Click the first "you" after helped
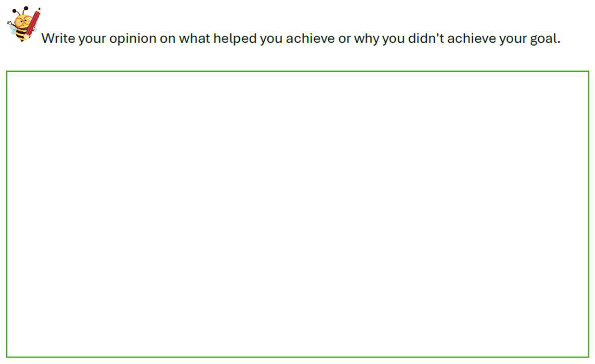595x364 pixels. pos(271,38)
